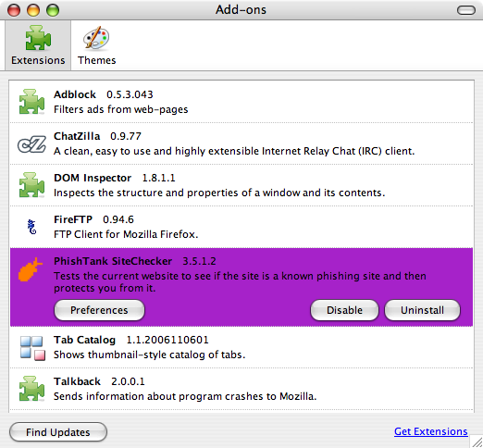The width and height of the screenshot is (483, 448).
Task: Click the PhishTank phishing site description
Action: click(x=240, y=282)
